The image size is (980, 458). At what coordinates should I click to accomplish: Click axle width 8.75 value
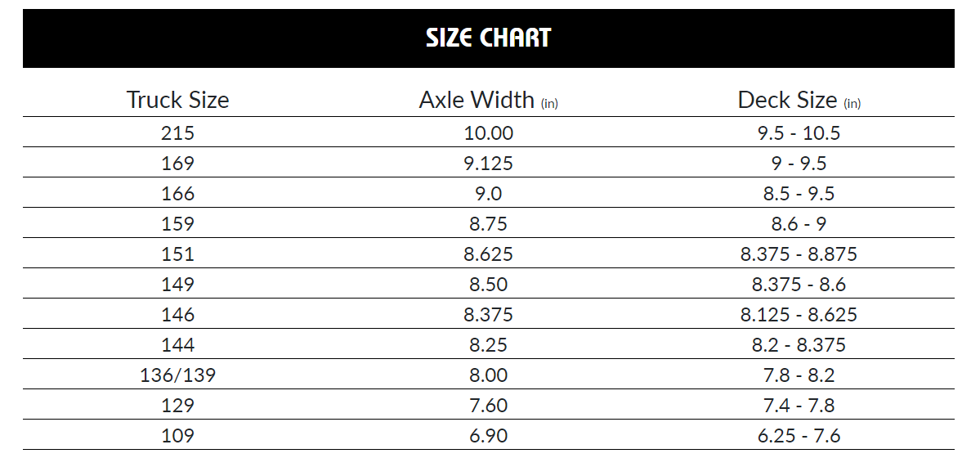click(488, 224)
